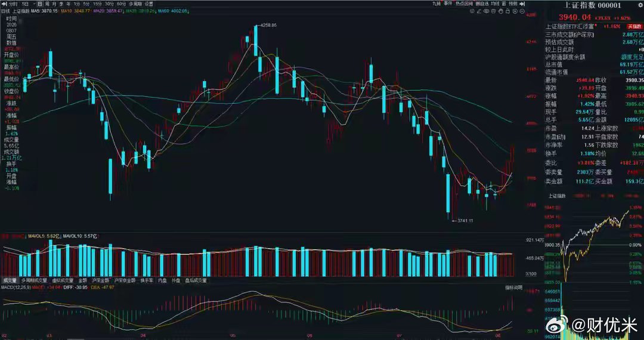
Task: Select the 季 quarterly period
Action: (x=61, y=4)
